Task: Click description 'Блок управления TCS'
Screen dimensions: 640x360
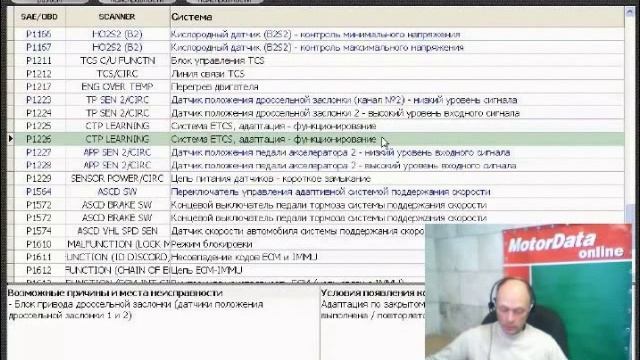Action: [x=218, y=61]
